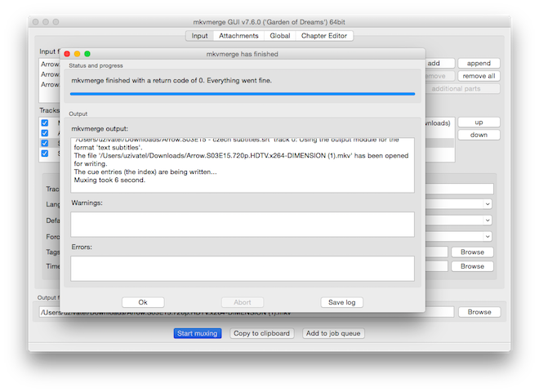This screenshot has width=539, height=392.
Task: Click lower Browse button for timecodes
Action: (472, 266)
